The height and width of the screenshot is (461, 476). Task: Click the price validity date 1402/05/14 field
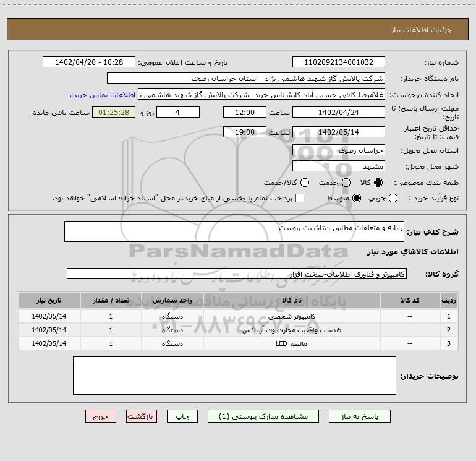tap(339, 132)
